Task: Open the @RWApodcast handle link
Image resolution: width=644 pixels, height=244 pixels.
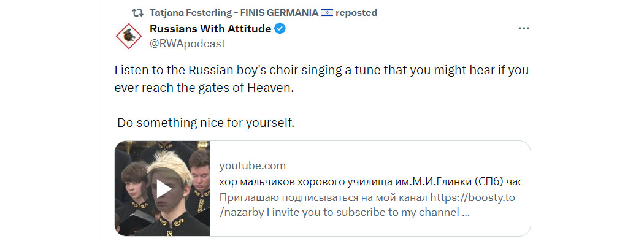Action: [187, 44]
